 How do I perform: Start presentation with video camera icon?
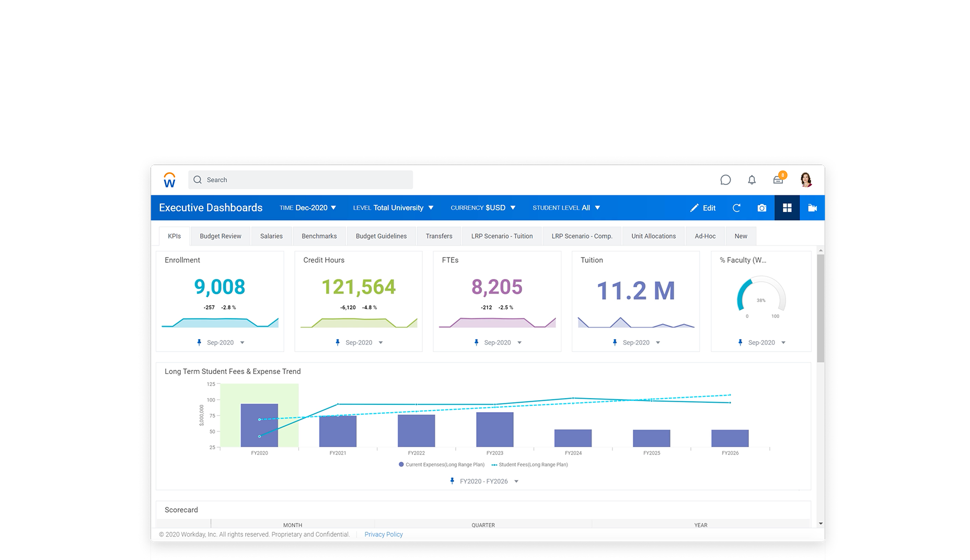pos(812,208)
